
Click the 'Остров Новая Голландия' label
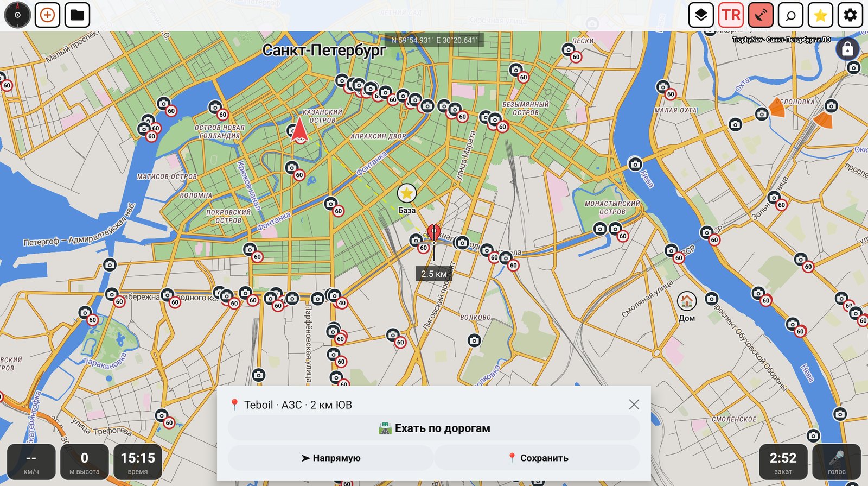(x=220, y=131)
